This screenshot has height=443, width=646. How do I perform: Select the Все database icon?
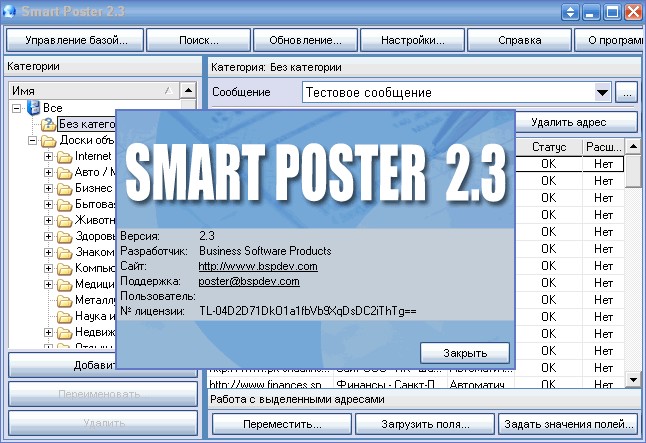click(x=33, y=108)
